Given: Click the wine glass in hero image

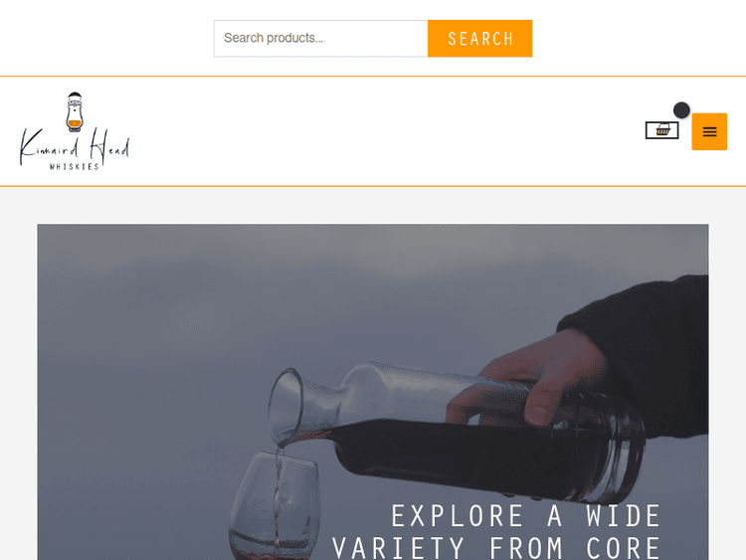Looking at the screenshot, I should 274,505.
